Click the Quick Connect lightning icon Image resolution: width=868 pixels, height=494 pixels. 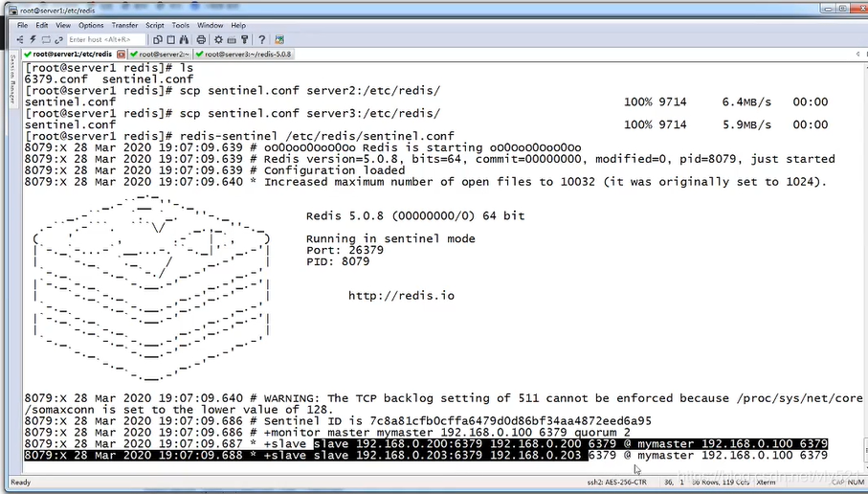(33, 39)
